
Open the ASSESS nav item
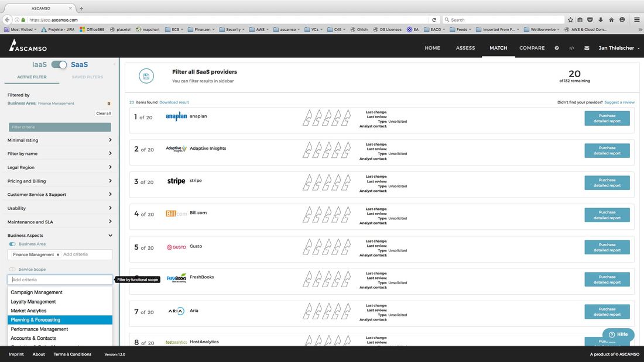coord(465,48)
